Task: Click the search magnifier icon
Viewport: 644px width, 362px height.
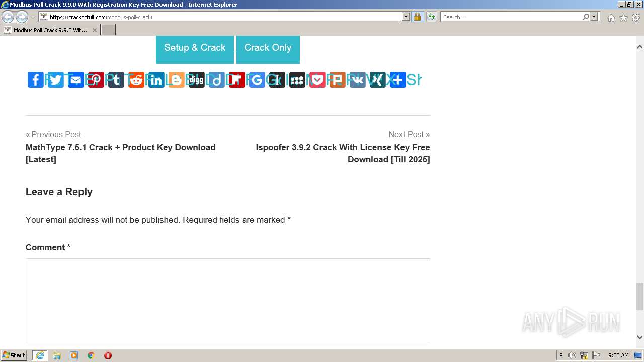Action: [x=586, y=17]
